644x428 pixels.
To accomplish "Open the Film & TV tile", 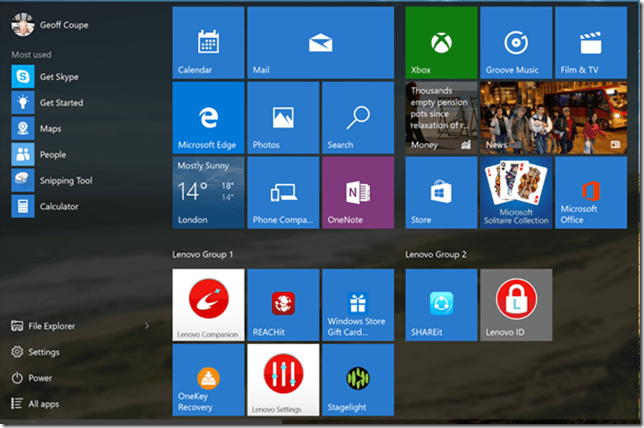I will point(591,42).
